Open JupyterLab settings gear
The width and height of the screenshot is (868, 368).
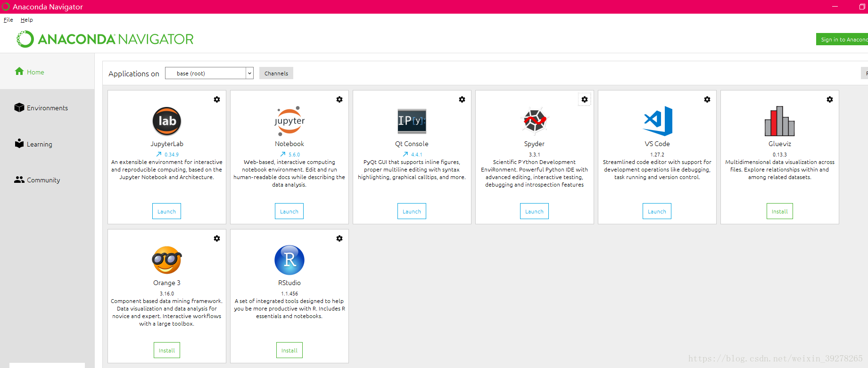pyautogui.click(x=217, y=99)
